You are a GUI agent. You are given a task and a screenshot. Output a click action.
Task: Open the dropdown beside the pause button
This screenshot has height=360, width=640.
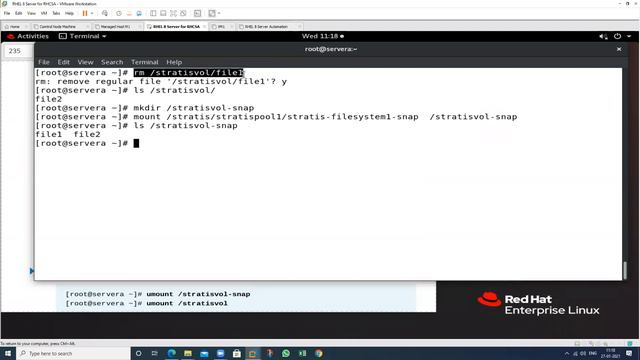coord(92,13)
